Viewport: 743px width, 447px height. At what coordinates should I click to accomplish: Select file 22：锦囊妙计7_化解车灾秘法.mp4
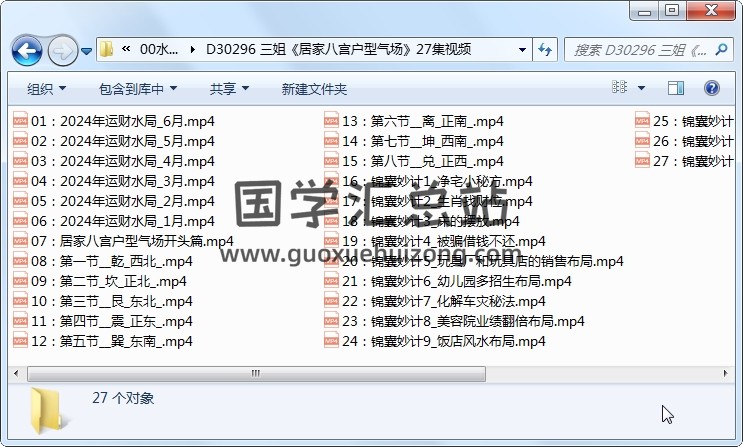coord(435,301)
